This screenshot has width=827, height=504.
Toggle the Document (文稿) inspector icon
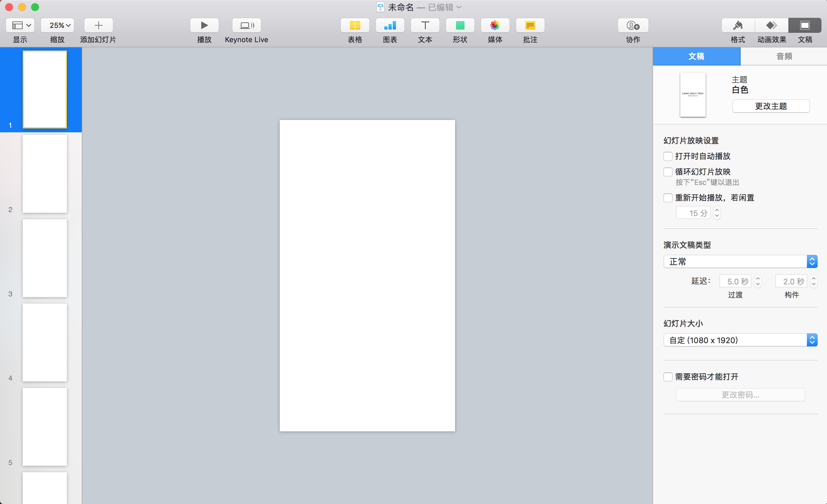(805, 25)
